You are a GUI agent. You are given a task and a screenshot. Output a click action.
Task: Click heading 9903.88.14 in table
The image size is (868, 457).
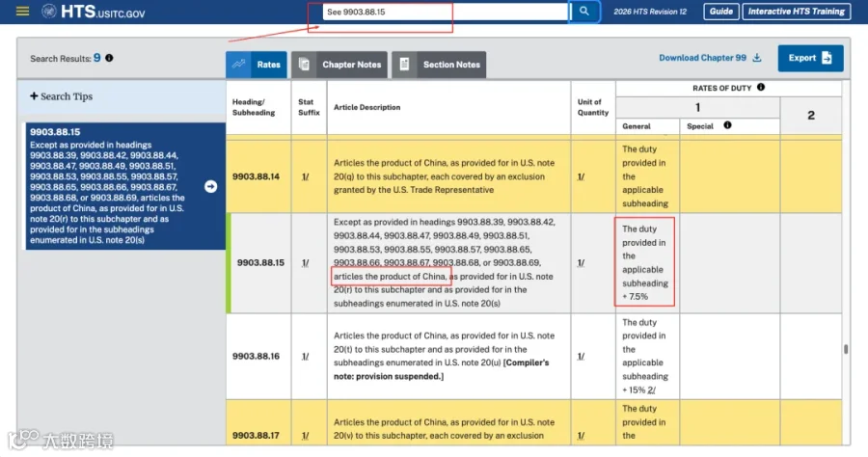click(256, 176)
